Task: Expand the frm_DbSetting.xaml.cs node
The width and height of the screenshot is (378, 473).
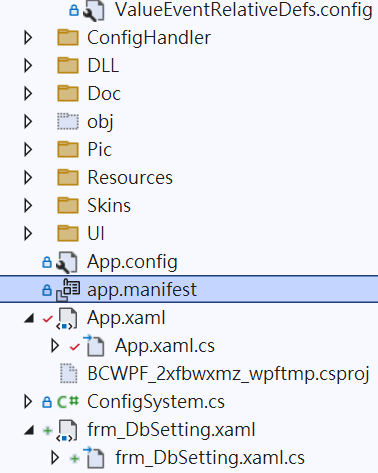Action: point(55,458)
